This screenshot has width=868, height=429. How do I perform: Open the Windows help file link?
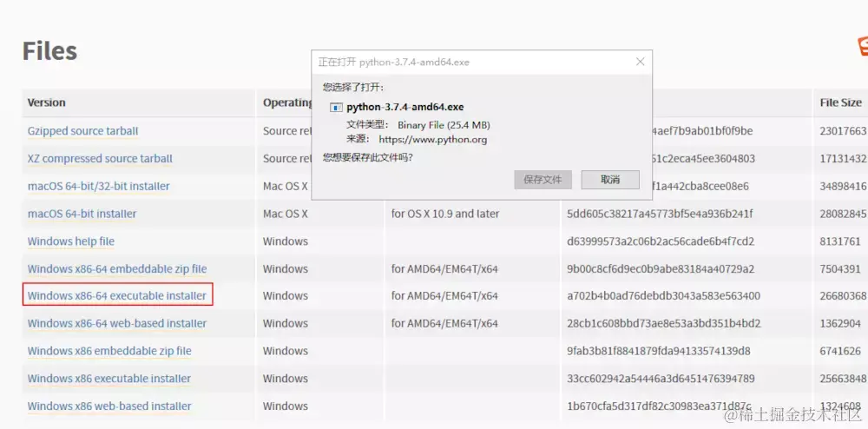coord(71,241)
